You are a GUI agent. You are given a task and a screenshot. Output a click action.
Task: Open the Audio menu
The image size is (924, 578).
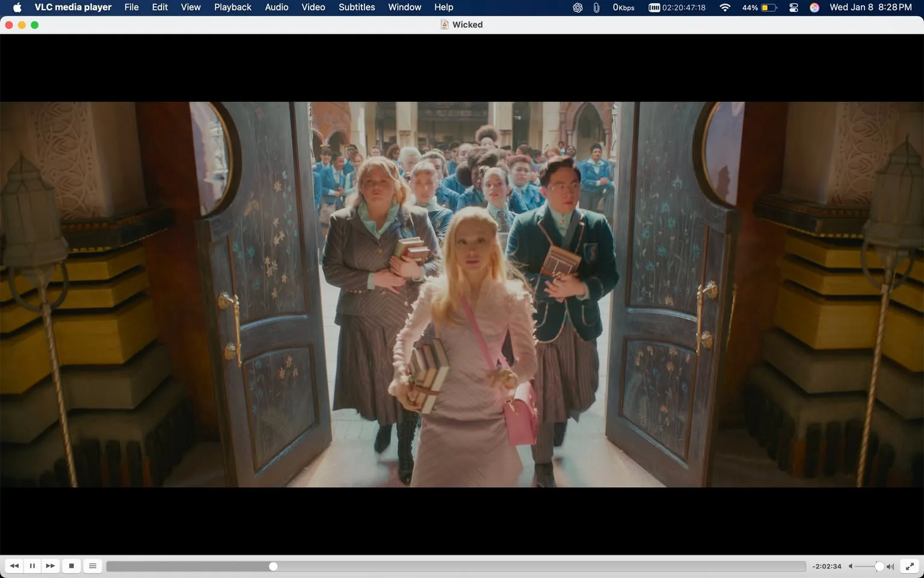pos(276,7)
